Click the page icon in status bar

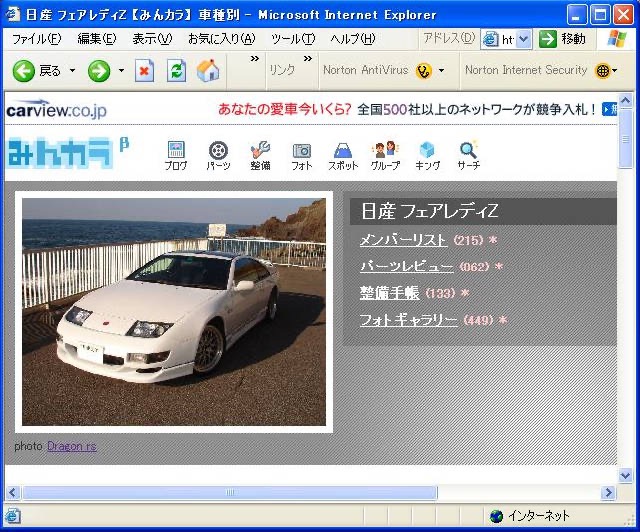pyautogui.click(x=12, y=516)
